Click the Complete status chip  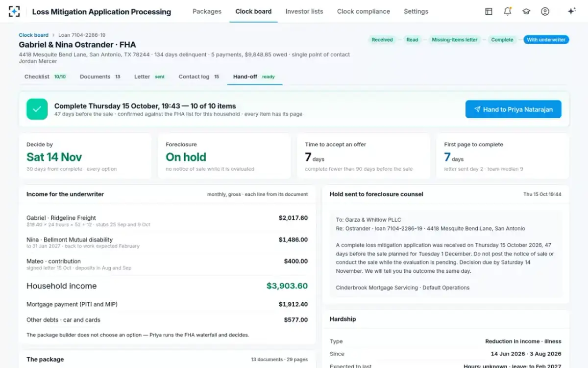click(502, 40)
